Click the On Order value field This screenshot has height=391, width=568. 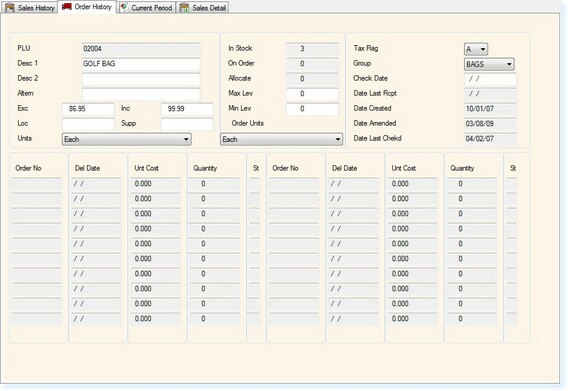coord(312,64)
